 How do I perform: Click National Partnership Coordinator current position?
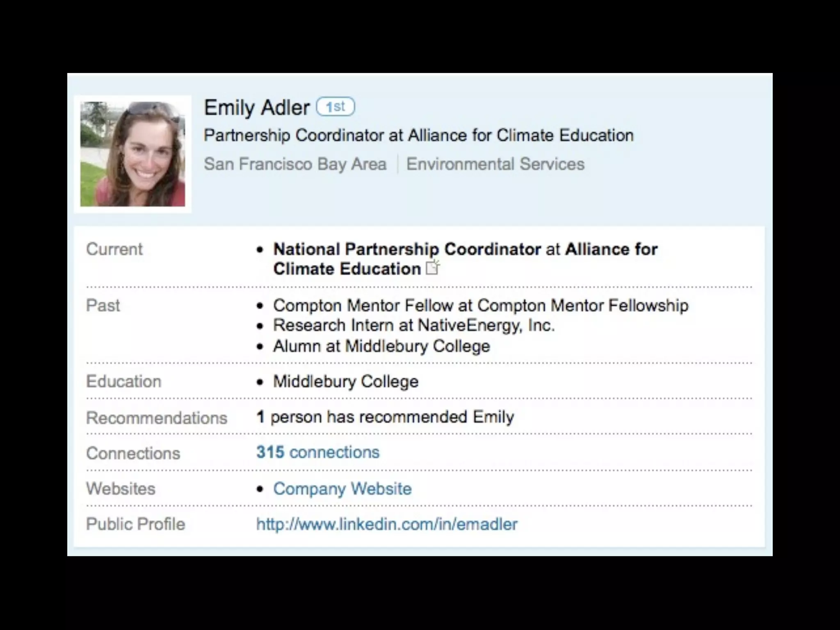(407, 249)
